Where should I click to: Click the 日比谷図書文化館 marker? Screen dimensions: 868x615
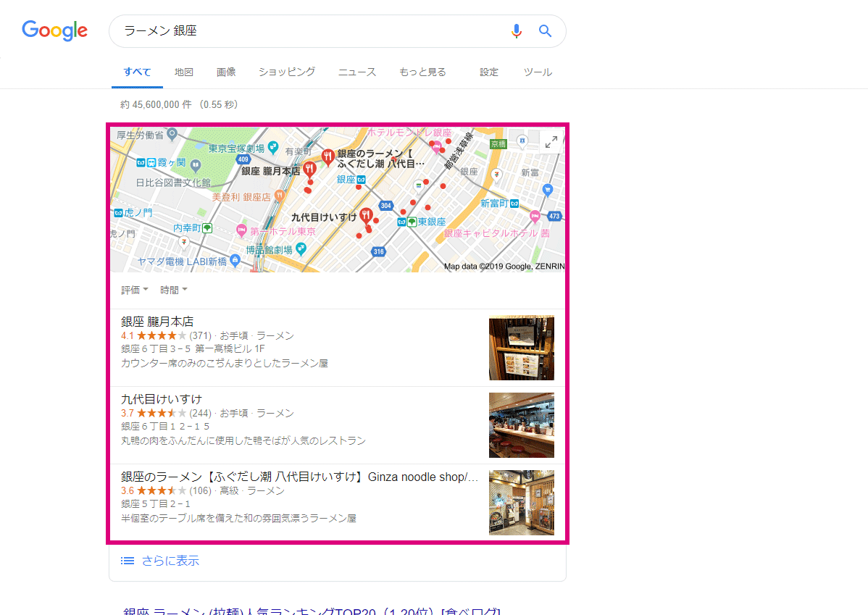point(196,165)
